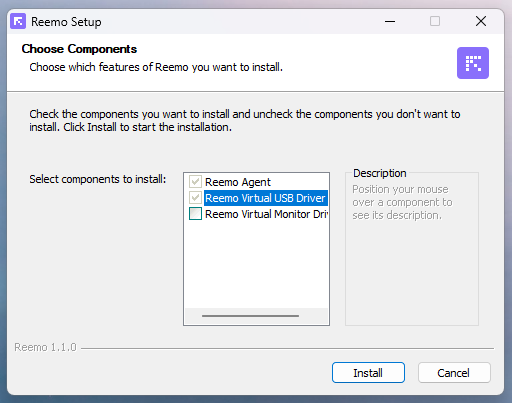The height and width of the screenshot is (403, 512).
Task: Toggle the Reemo Virtual USB Driver checkbox
Action: coord(195,198)
